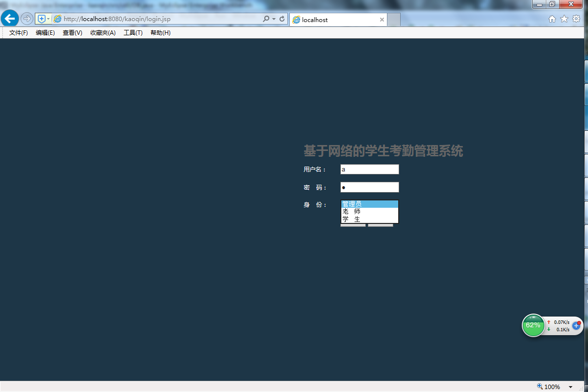The width and height of the screenshot is (588, 392).
Task: Open the 文件(F) menu
Action: [18, 33]
